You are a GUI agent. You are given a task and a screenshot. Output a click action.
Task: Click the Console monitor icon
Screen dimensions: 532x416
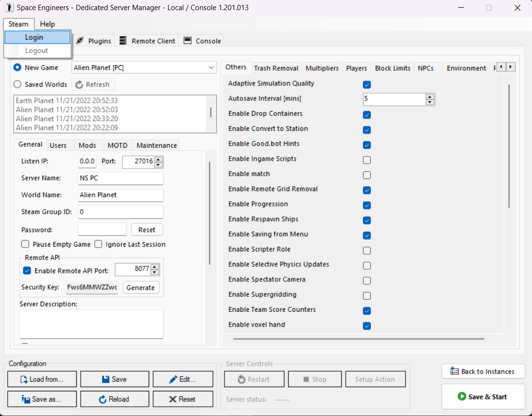pos(188,41)
